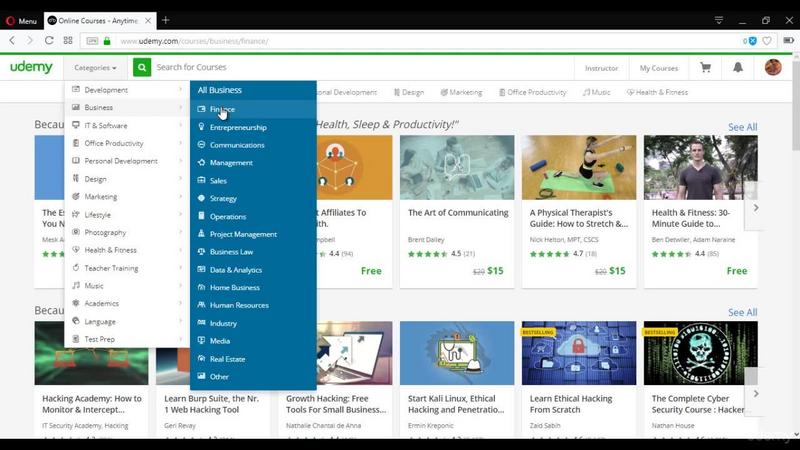
Task: Expand the Test Prep submenu arrow
Action: 181,339
